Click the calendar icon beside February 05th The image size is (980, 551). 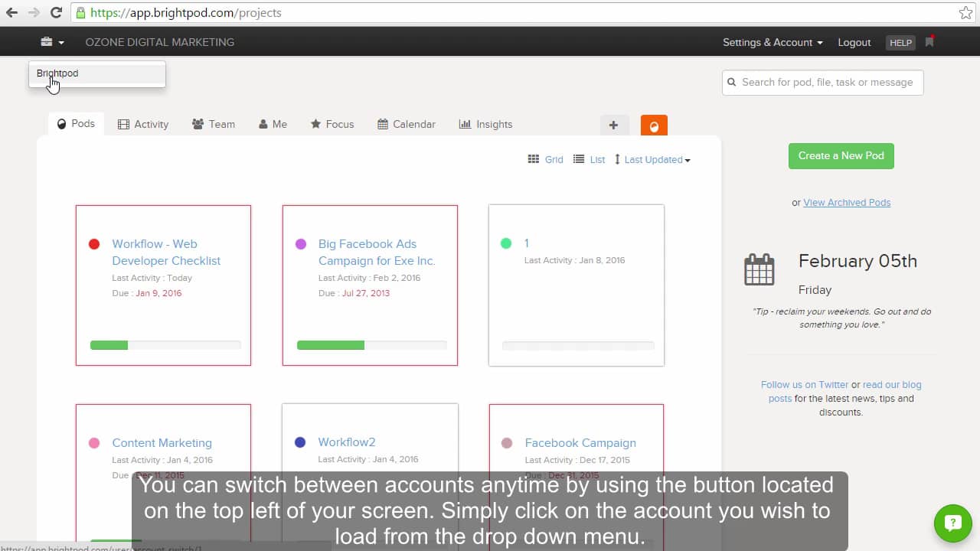click(x=759, y=270)
